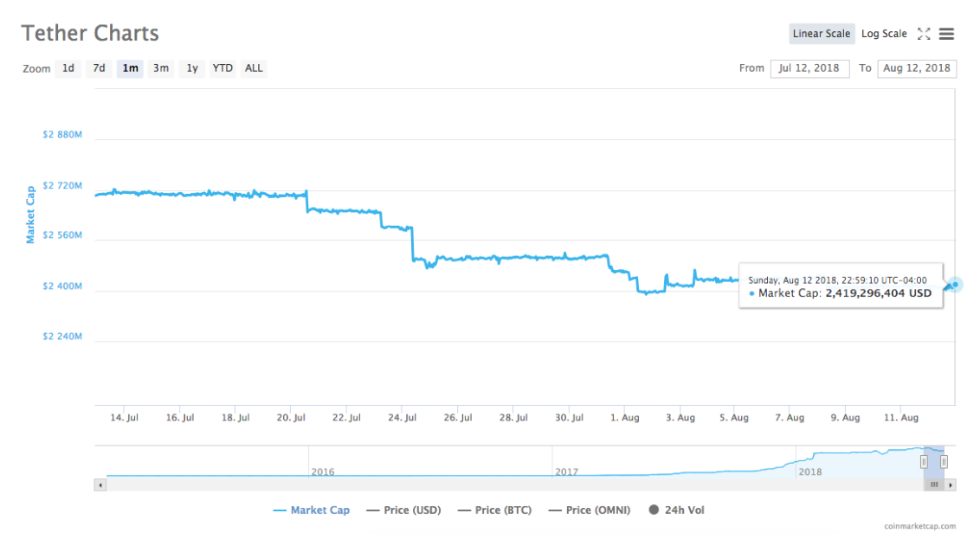980x552 pixels.
Task: Click the current data point marker
Action: pyautogui.click(x=955, y=285)
